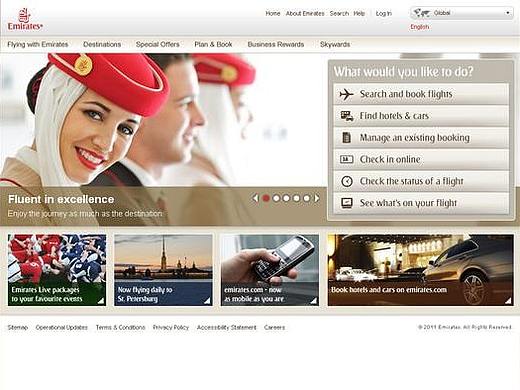Click the Terms & Conditions footer link
The width and height of the screenshot is (520, 390).
pos(120,328)
